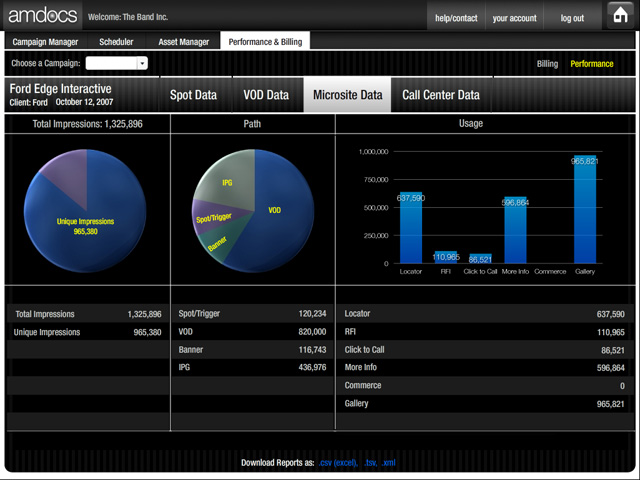Viewport: 640px width, 480px height.
Task: Click the Gallery bar in Usage chart
Action: [x=585, y=209]
